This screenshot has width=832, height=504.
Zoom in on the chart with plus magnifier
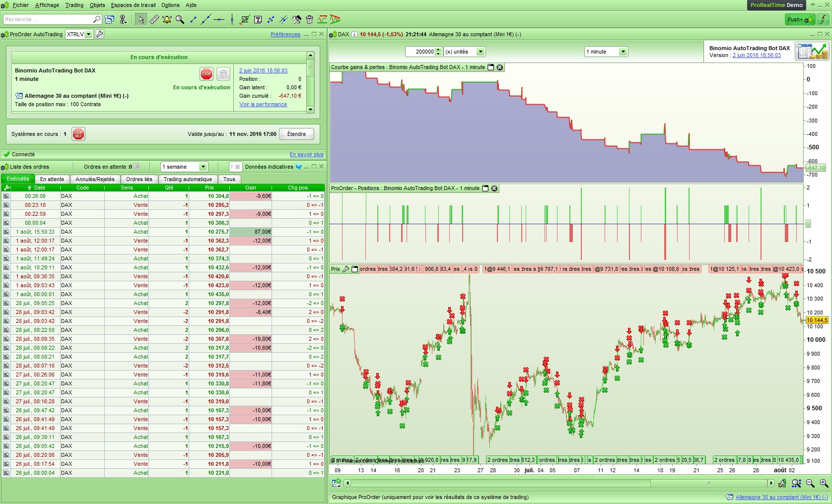824,483
